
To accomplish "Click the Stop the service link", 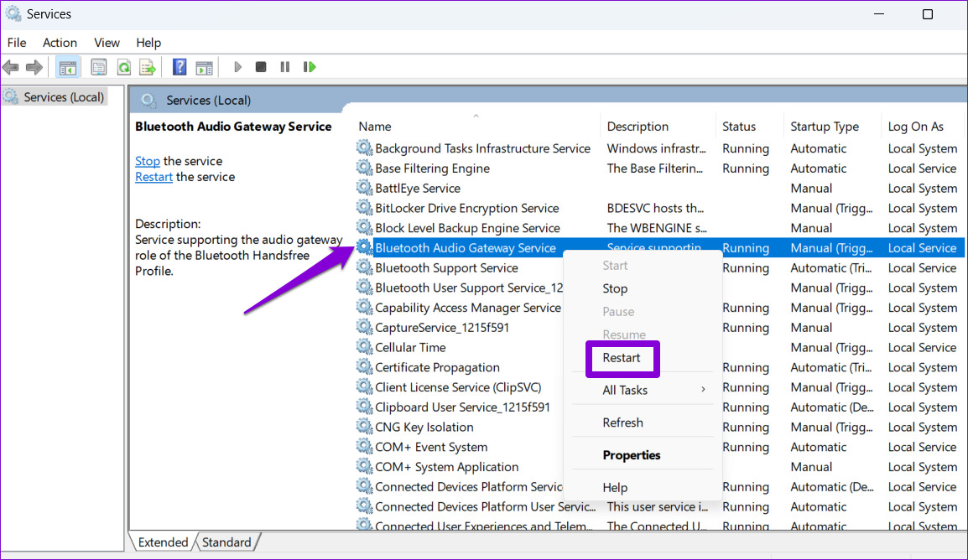I will point(147,161).
